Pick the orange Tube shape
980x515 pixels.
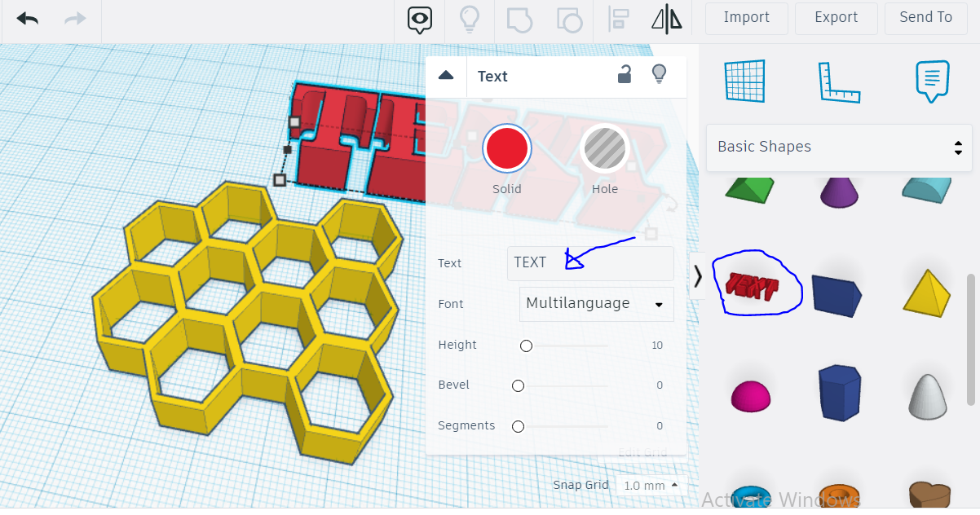[x=840, y=496]
